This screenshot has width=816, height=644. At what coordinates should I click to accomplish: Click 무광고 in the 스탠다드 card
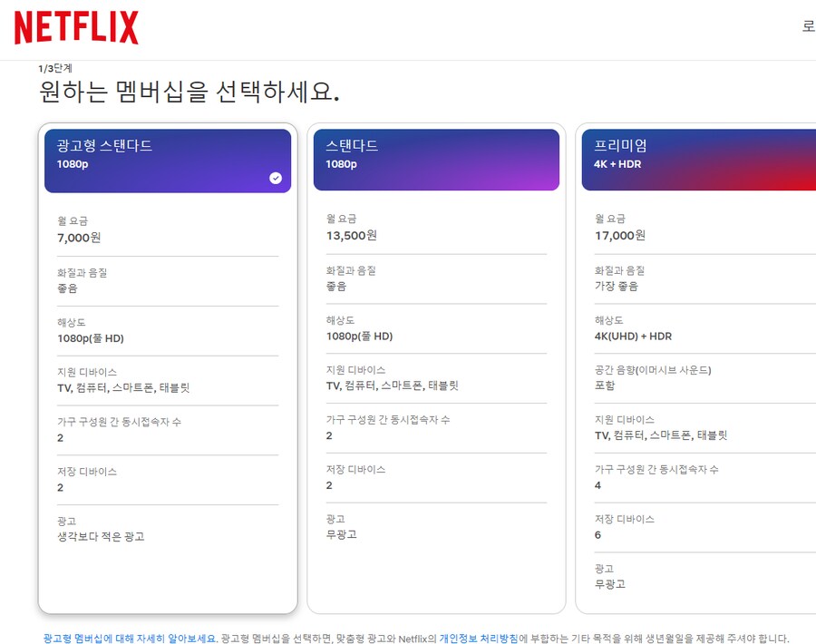[x=342, y=534]
